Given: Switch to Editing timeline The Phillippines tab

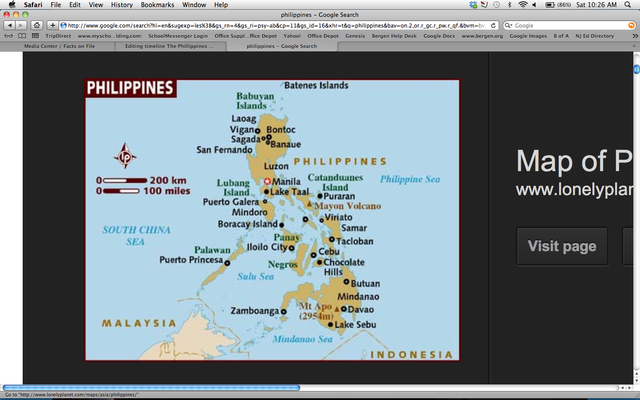Looking at the screenshot, I should click(x=170, y=46).
